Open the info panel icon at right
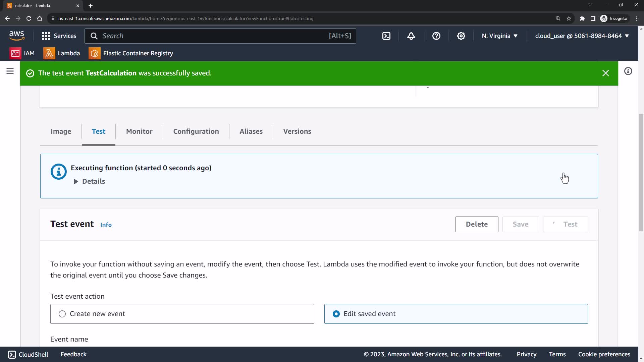This screenshot has height=362, width=644. pyautogui.click(x=628, y=71)
